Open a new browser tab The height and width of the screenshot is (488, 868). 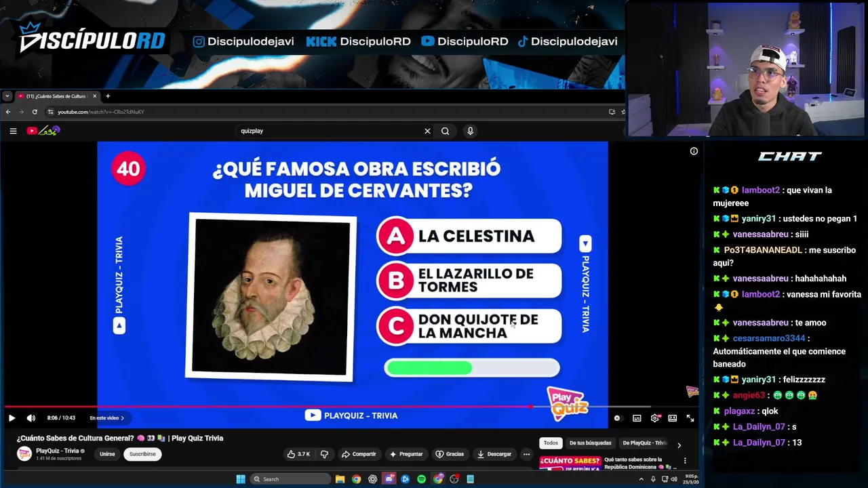point(107,96)
